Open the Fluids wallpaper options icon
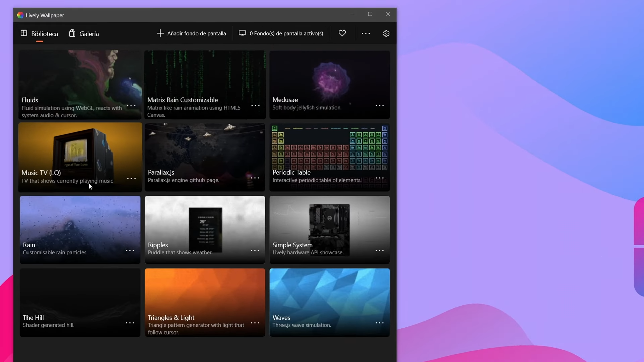This screenshot has width=644, height=362. click(131, 106)
